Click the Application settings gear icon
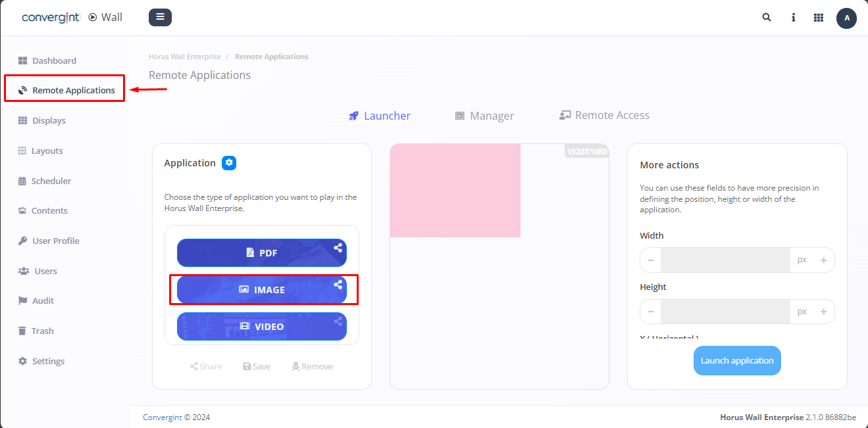The image size is (868, 428). pos(229,163)
